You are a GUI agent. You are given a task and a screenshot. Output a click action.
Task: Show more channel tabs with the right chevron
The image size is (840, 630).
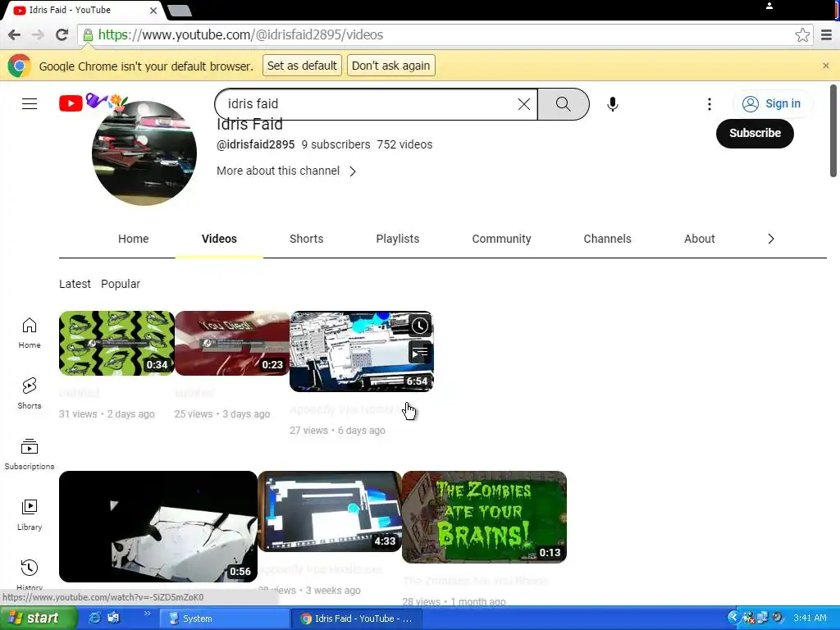(770, 239)
